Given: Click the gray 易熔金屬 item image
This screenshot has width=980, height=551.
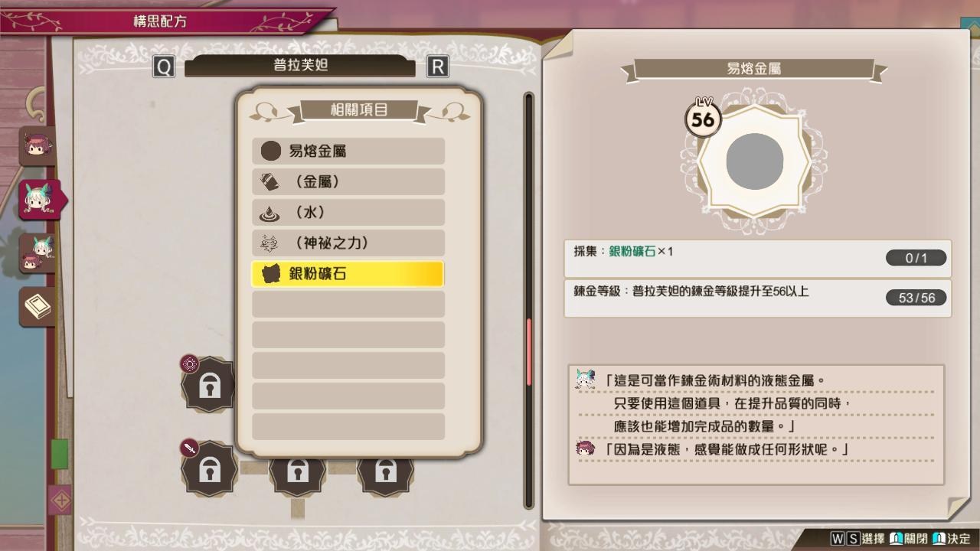Looking at the screenshot, I should [x=754, y=161].
